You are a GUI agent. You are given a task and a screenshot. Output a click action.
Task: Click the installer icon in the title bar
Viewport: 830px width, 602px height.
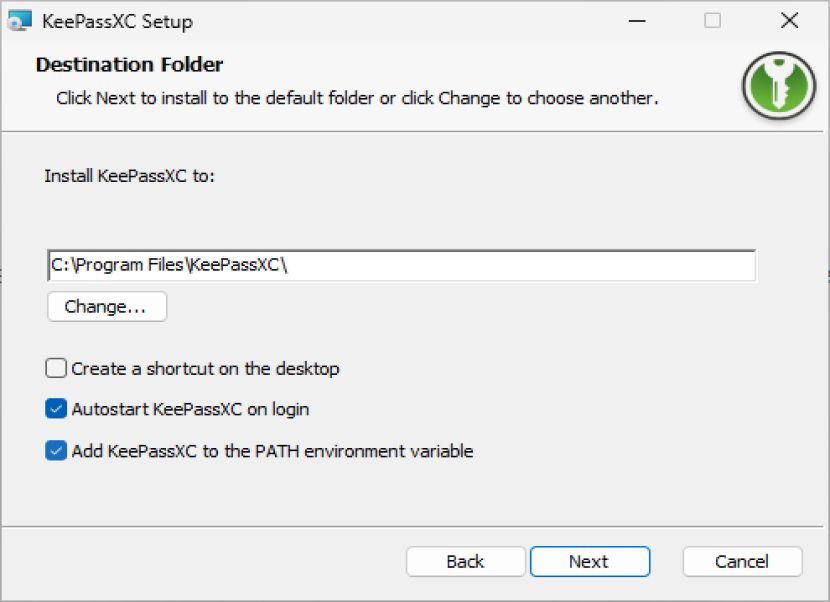tap(20, 21)
